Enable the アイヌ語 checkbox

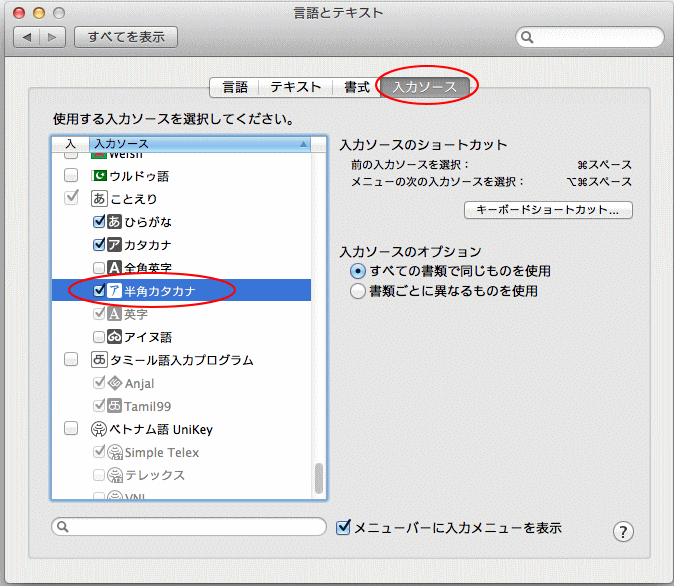click(99, 337)
